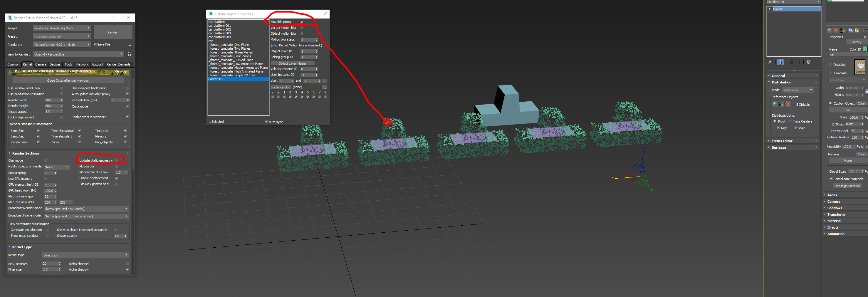Add multiple reference objects from list icon
Screen dimensions: 868x297
[x=781, y=104]
